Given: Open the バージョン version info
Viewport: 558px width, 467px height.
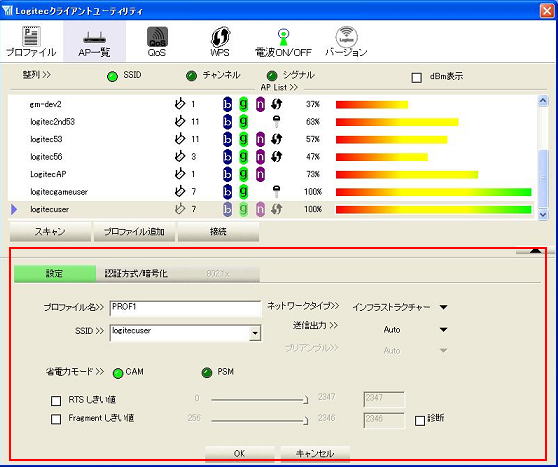Looking at the screenshot, I should (x=346, y=41).
